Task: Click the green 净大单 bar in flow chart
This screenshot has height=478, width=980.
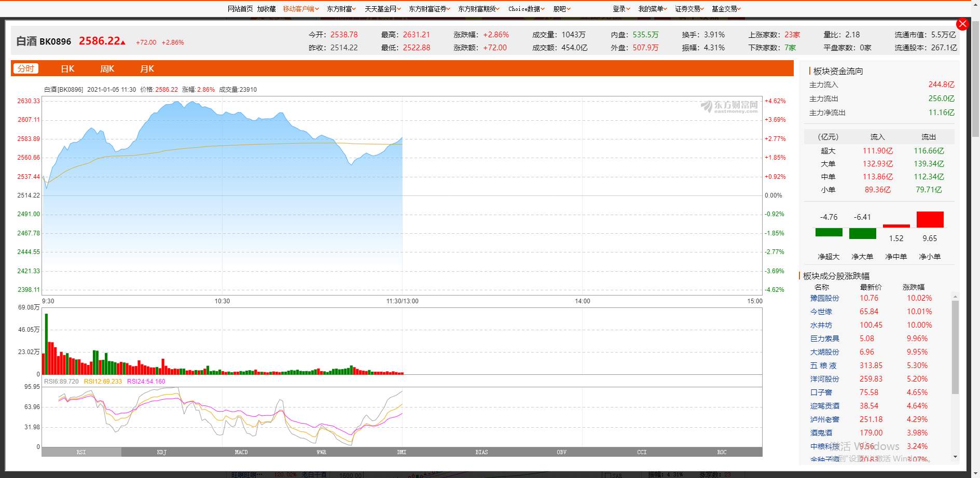Action: (862, 234)
